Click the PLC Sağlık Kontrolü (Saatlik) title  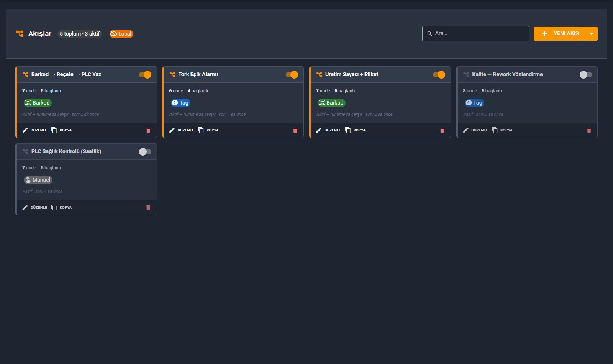(x=66, y=152)
